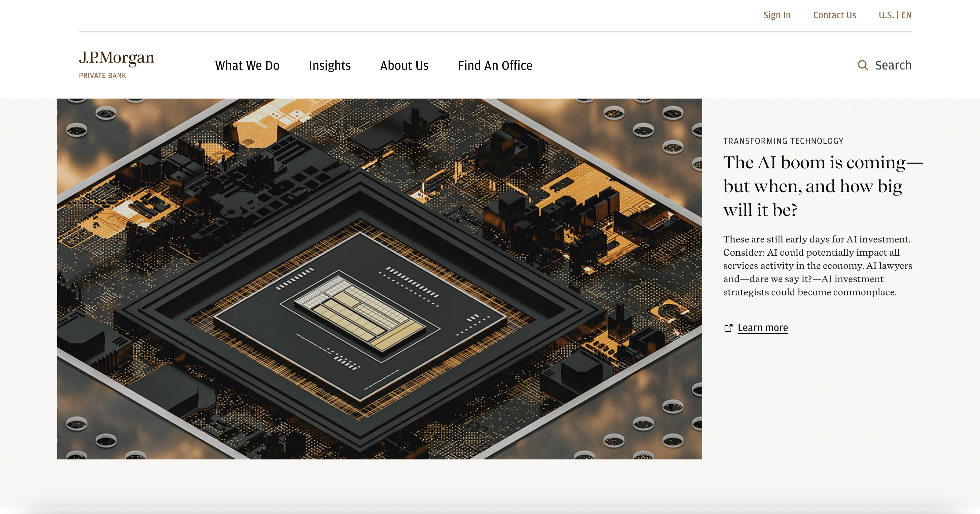Click Sign In at the top right

(776, 15)
